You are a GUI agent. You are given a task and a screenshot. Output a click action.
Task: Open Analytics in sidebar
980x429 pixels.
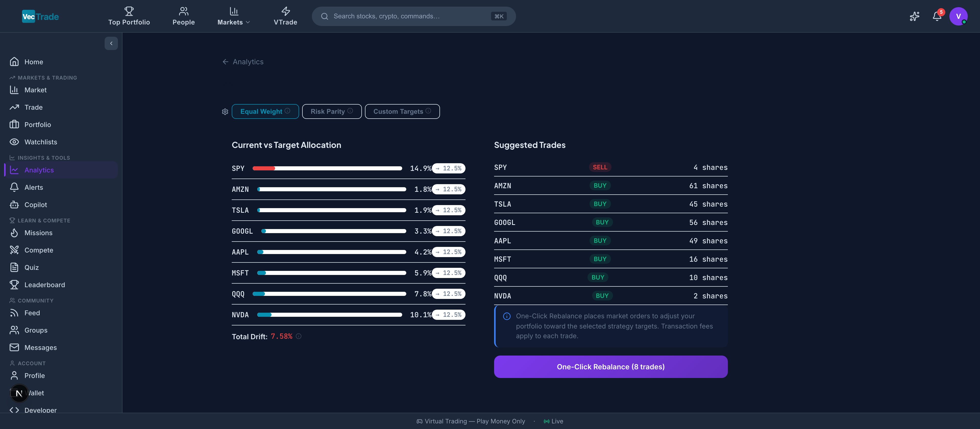pyautogui.click(x=61, y=170)
